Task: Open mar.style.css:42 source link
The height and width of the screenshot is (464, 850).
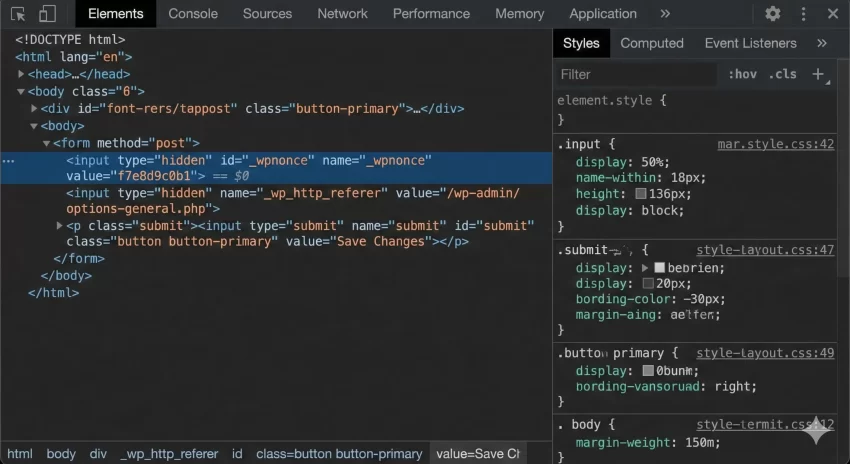Action: point(775,144)
